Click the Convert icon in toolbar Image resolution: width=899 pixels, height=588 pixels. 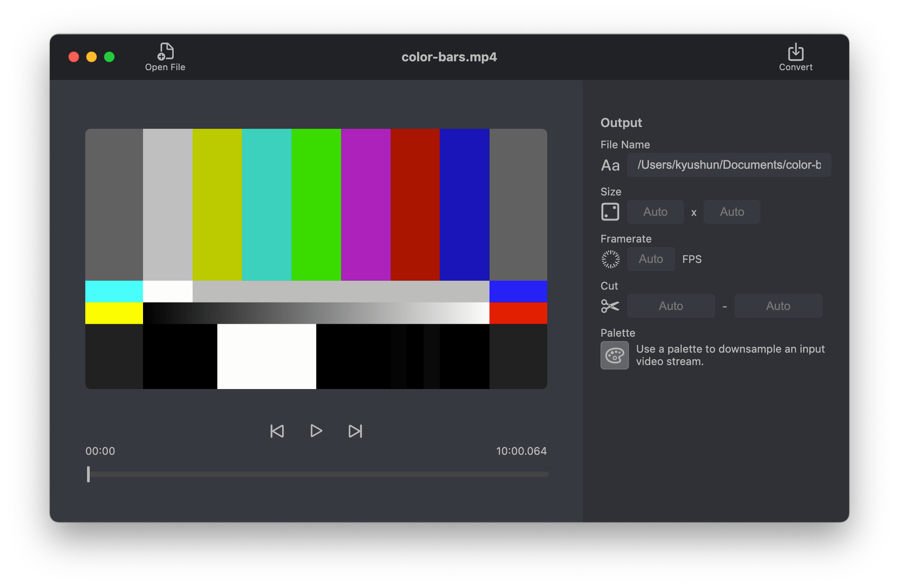795,52
